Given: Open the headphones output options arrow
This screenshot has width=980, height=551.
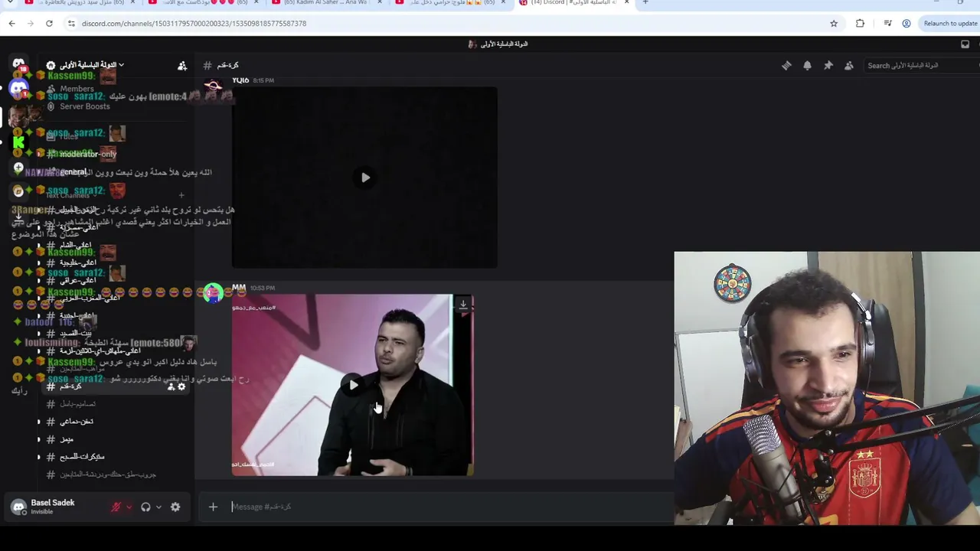Looking at the screenshot, I should click(158, 507).
